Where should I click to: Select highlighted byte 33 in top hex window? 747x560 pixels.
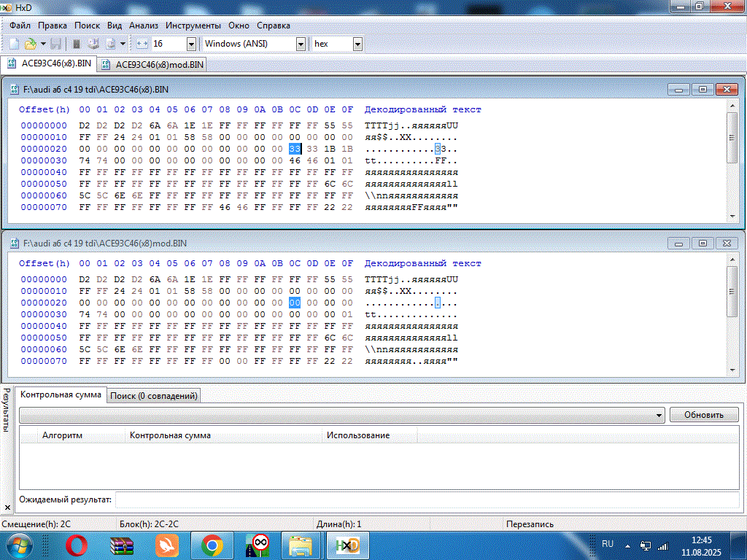point(295,149)
